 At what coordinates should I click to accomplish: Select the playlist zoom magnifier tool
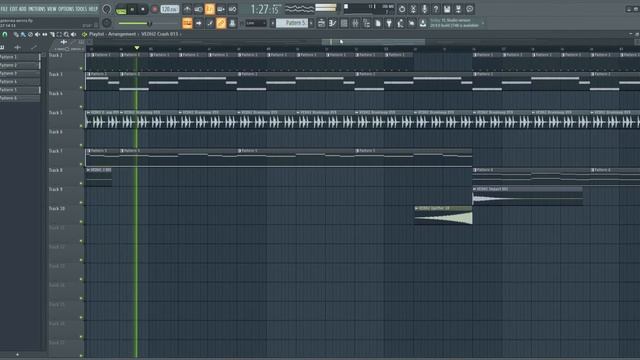[67, 35]
